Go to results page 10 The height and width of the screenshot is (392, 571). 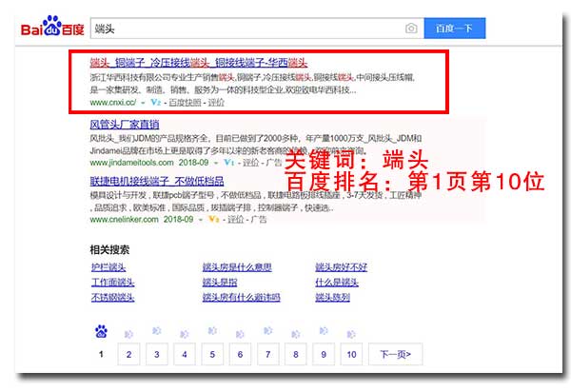pyautogui.click(x=351, y=354)
